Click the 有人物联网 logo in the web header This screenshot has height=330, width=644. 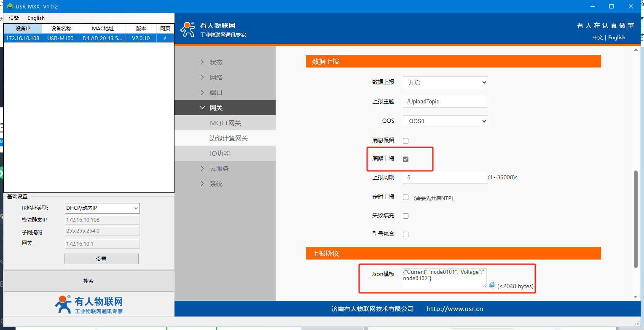[x=213, y=30]
